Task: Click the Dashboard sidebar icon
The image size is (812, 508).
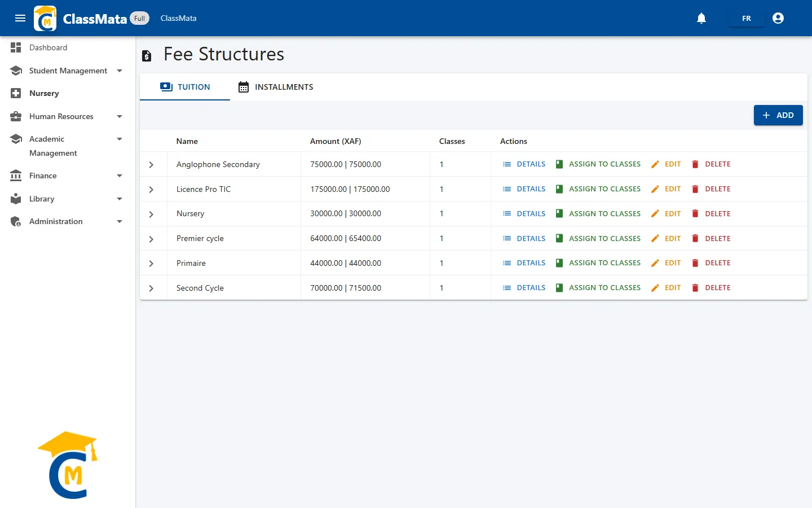Action: click(16, 47)
